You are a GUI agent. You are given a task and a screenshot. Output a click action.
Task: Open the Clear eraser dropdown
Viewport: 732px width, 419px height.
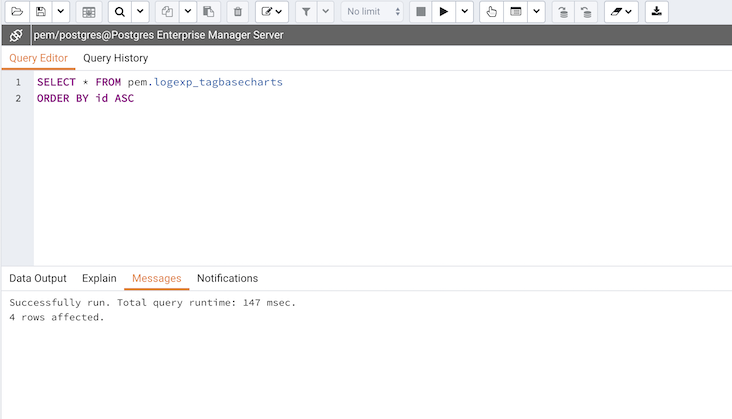pyautogui.click(x=621, y=12)
